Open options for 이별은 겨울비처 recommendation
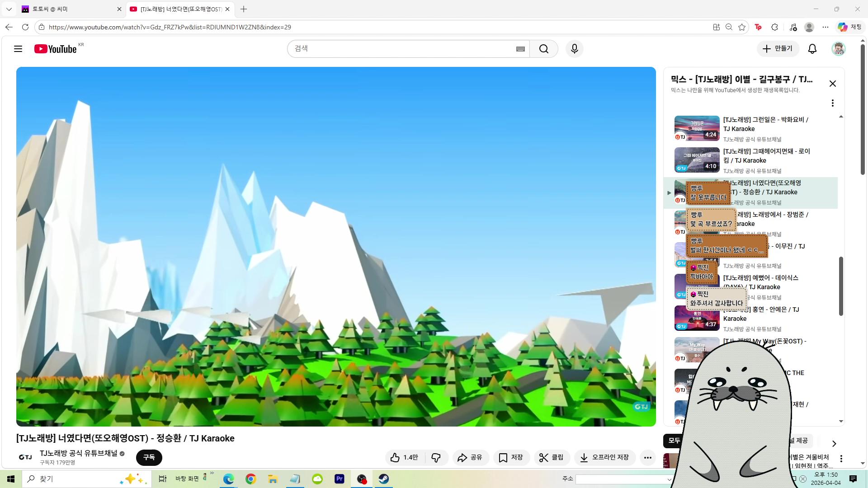Screen dimensions: 868x488 click(841, 459)
